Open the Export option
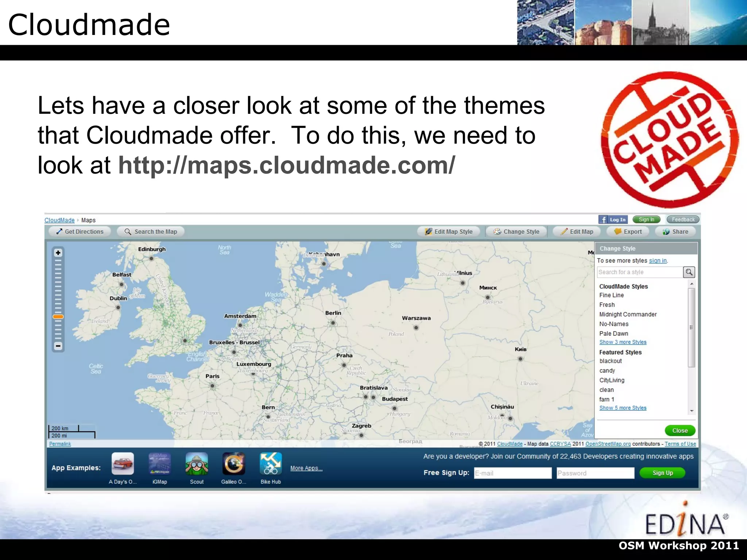This screenshot has width=747, height=560. pos(628,232)
